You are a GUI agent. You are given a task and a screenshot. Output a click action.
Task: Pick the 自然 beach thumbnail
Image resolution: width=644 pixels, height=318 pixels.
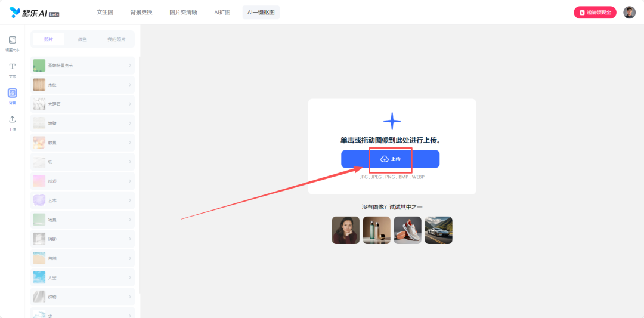click(39, 258)
